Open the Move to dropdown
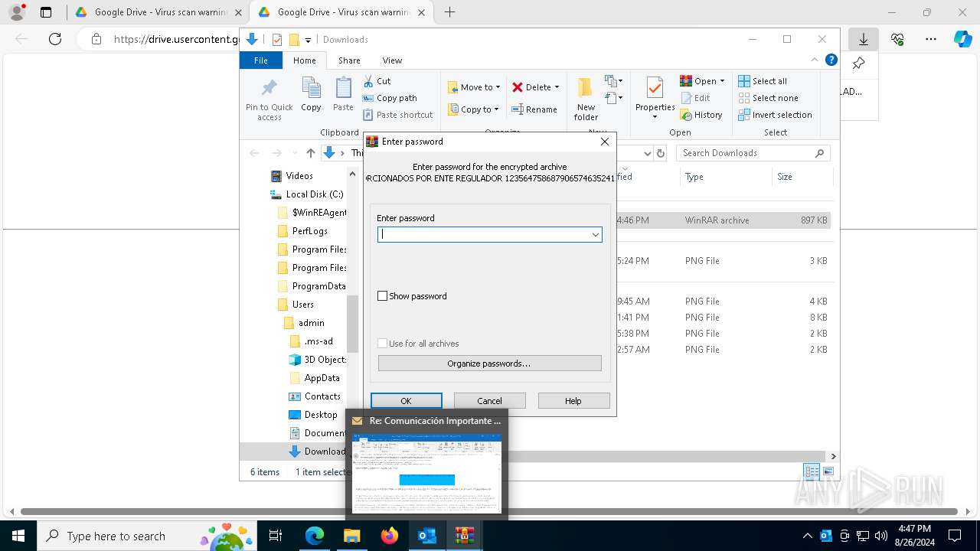The height and width of the screenshot is (551, 980). tap(475, 87)
